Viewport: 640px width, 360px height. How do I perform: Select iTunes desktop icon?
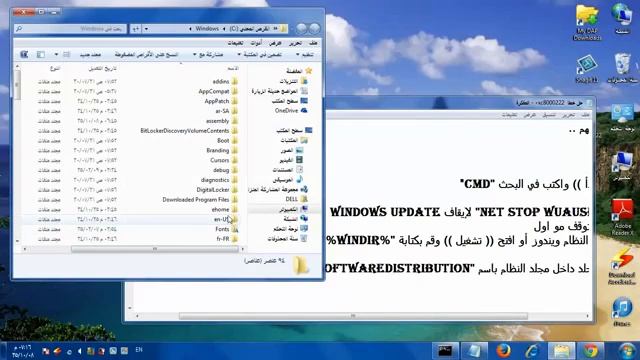pyautogui.click(x=622, y=311)
